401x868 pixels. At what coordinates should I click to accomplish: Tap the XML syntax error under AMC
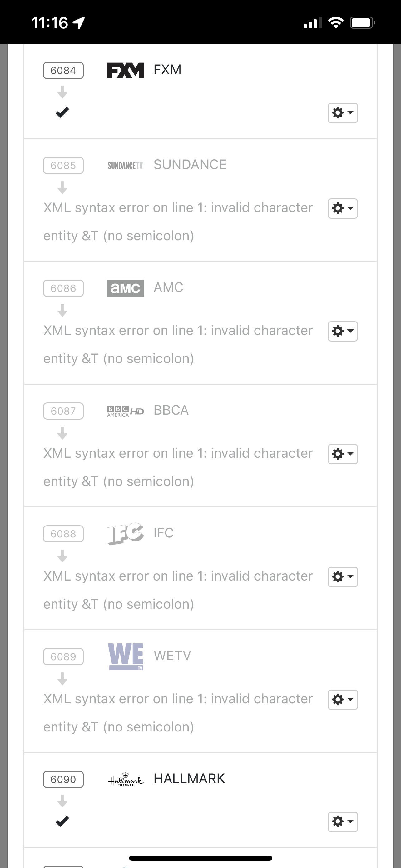click(178, 344)
